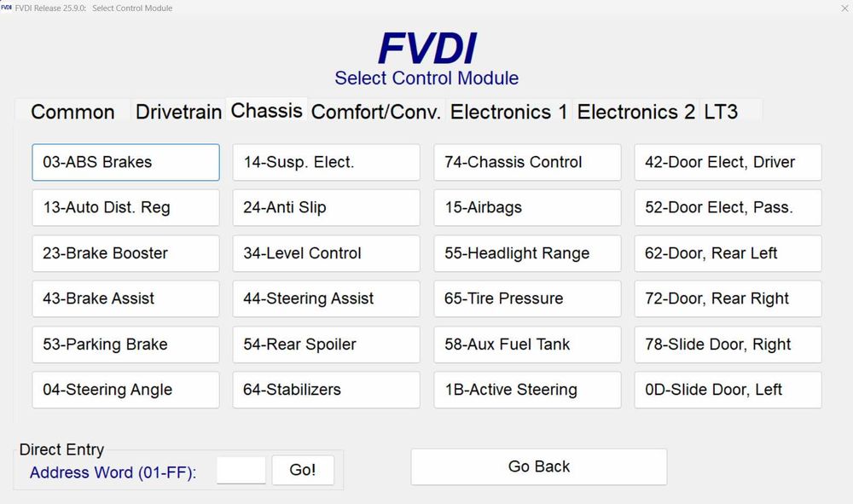Click the Go Back button

point(539,466)
